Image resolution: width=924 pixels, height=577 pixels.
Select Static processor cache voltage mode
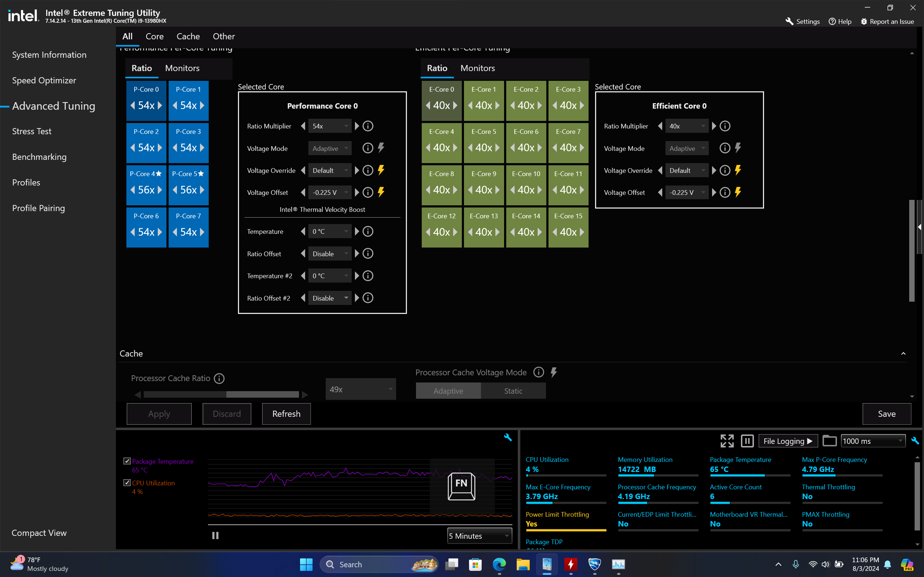pyautogui.click(x=513, y=391)
